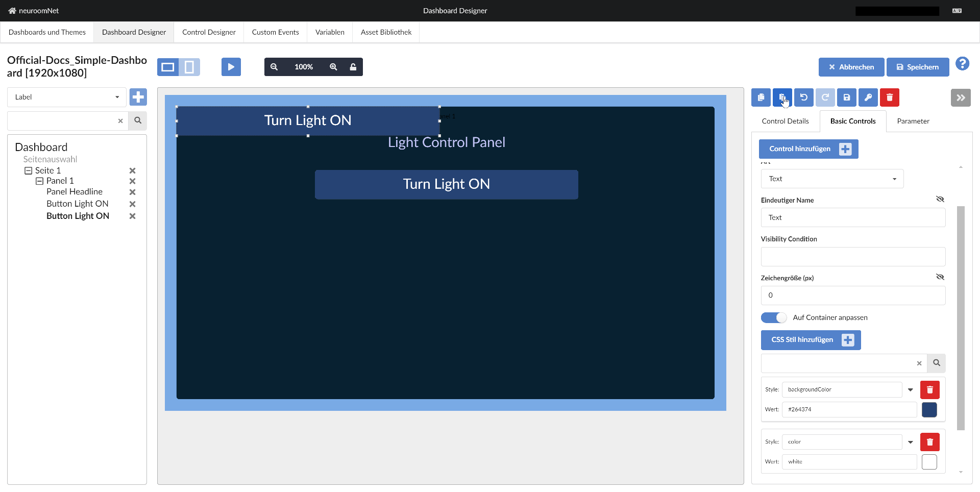Delete the control with the red trash icon
980x492 pixels.
pyautogui.click(x=890, y=97)
